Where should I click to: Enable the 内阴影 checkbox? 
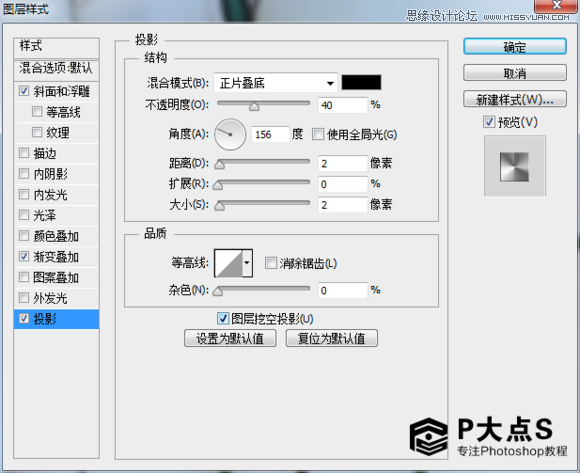pyautogui.click(x=24, y=173)
